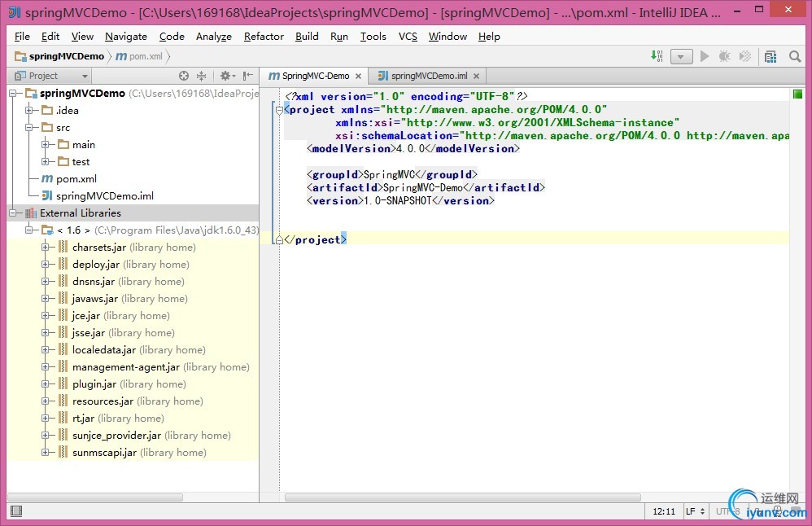The image size is (812, 526).
Task: Open the Project panel settings gear
Action: coord(227,76)
